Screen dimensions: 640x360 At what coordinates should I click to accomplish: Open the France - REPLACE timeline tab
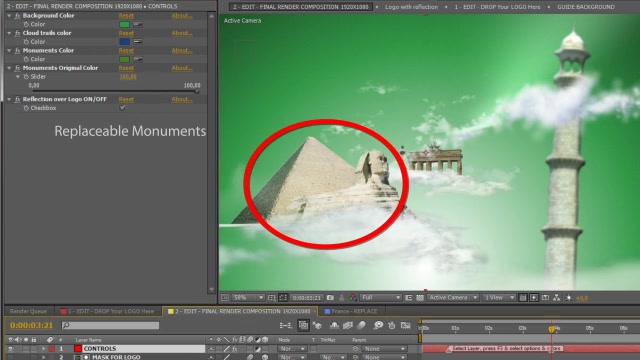click(x=351, y=311)
